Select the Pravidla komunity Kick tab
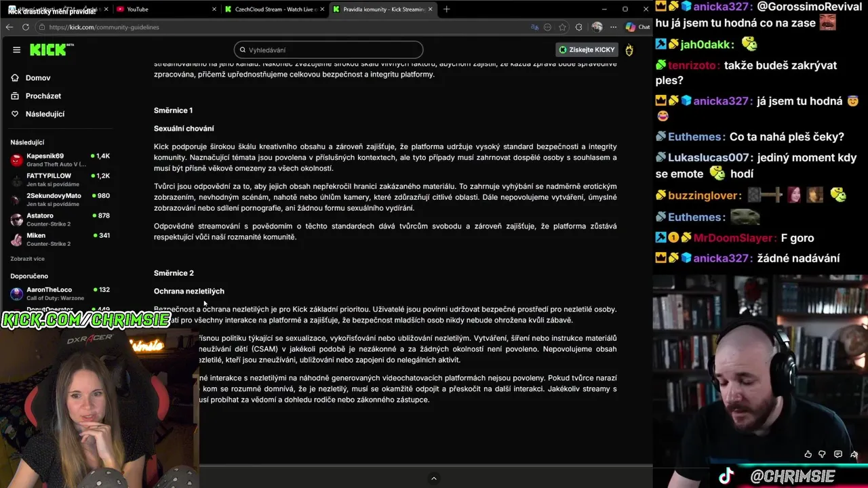 point(383,9)
